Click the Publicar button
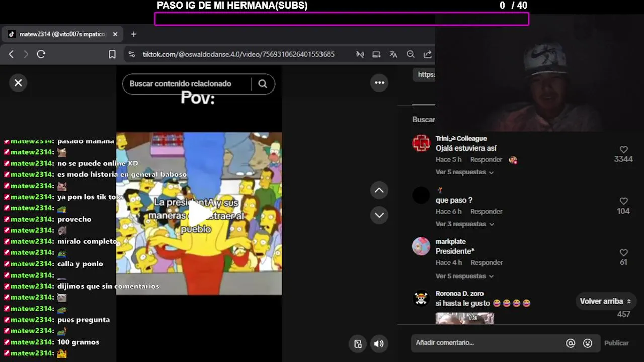 pos(616,343)
